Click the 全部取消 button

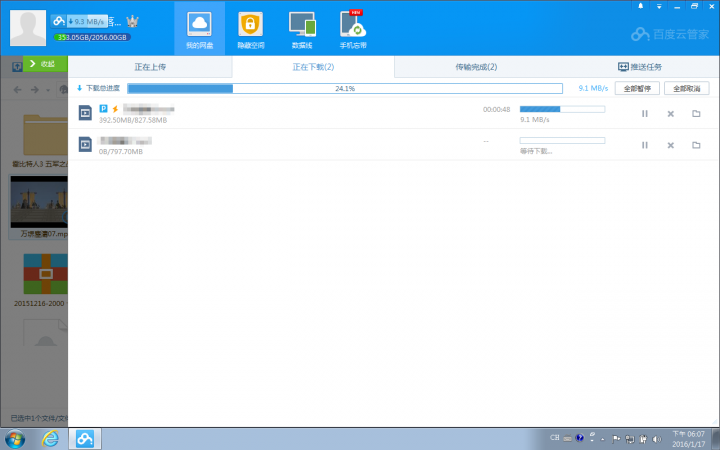[686, 88]
